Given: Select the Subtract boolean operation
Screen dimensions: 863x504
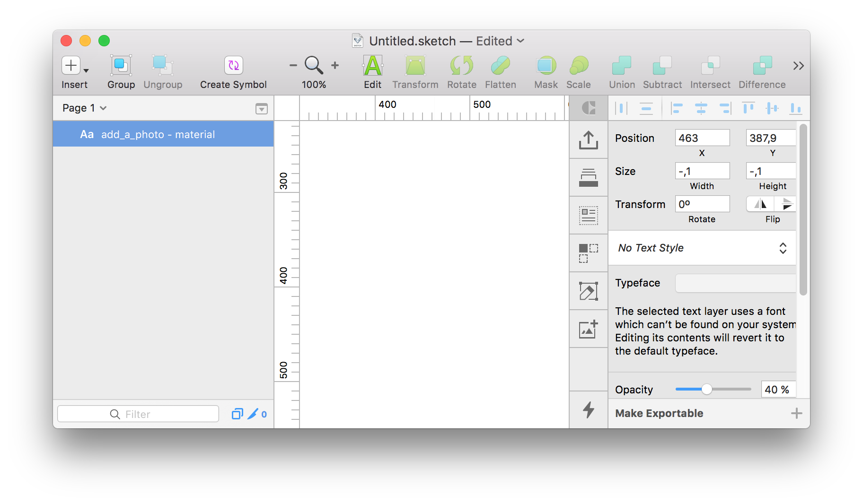Looking at the screenshot, I should click(x=662, y=72).
